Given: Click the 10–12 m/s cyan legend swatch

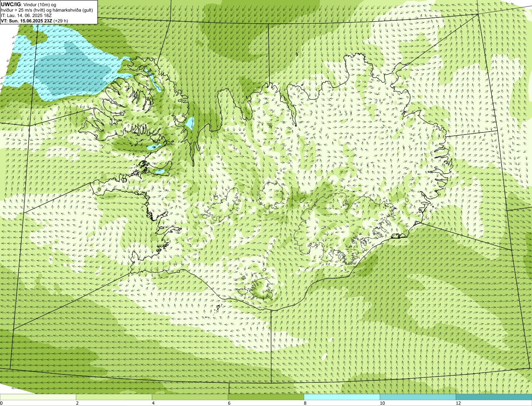Looking at the screenshot, I should pos(418,397).
